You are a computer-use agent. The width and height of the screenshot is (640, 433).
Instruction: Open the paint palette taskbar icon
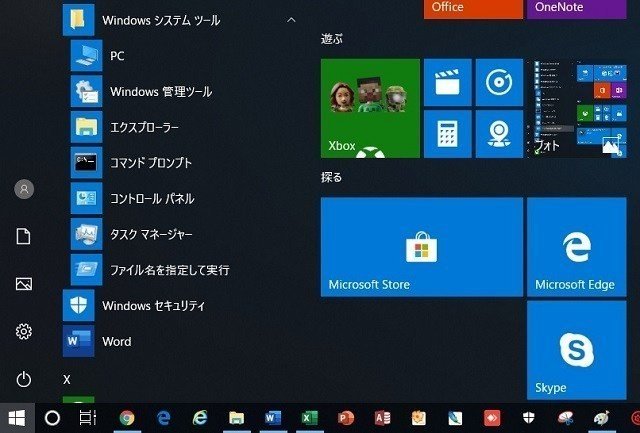(601, 418)
